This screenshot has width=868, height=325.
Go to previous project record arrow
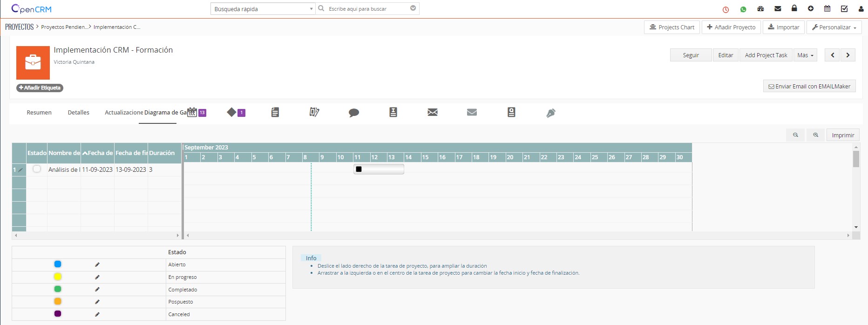pyautogui.click(x=832, y=55)
